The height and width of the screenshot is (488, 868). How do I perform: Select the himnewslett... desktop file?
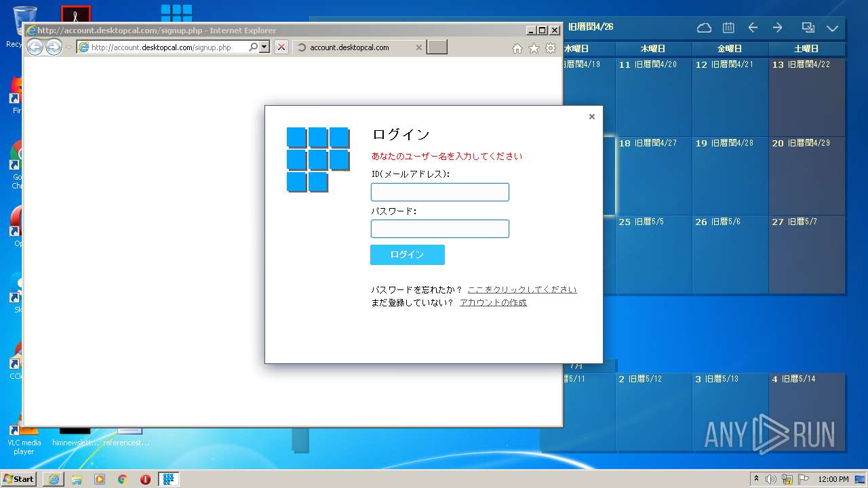click(75, 437)
